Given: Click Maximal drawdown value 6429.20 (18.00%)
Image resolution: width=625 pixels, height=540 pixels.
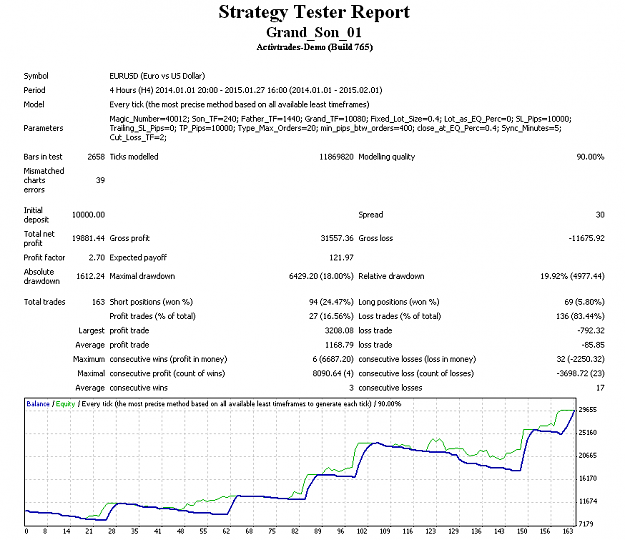Looking at the screenshot, I should coord(321,276).
